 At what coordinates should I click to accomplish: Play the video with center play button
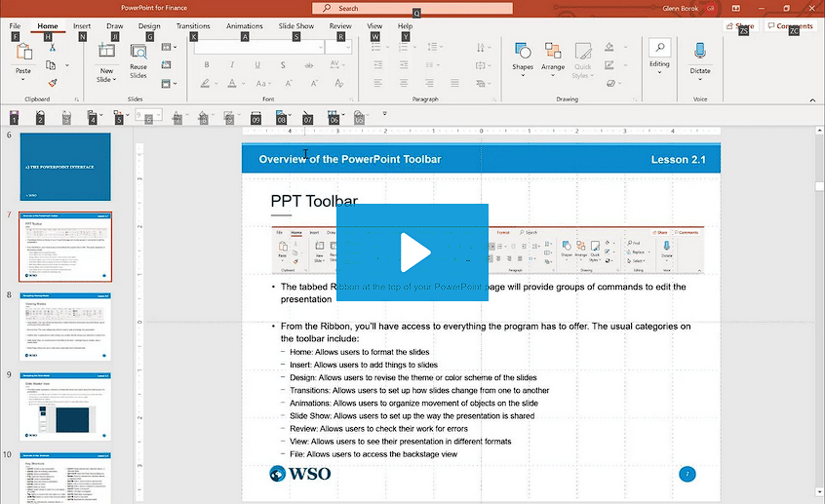click(x=412, y=252)
